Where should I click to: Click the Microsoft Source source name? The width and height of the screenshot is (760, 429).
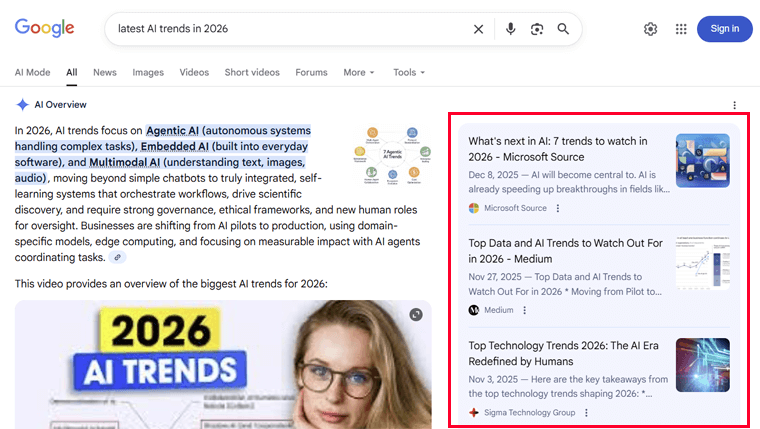(x=515, y=208)
